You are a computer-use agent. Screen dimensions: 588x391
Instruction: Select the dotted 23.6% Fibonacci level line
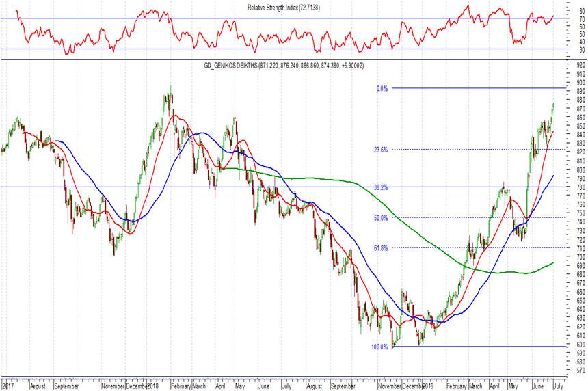[x=479, y=150]
